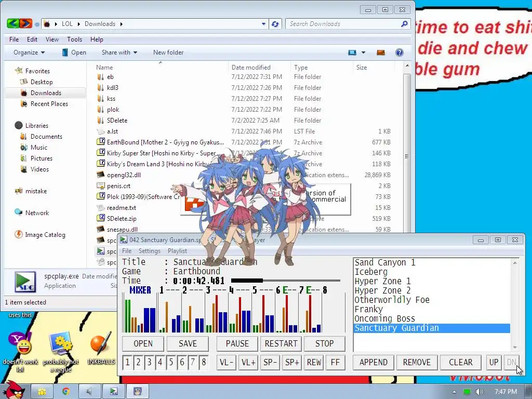Toggle channel 8 mute button
This screenshot has width=532, height=399.
pos(204,362)
